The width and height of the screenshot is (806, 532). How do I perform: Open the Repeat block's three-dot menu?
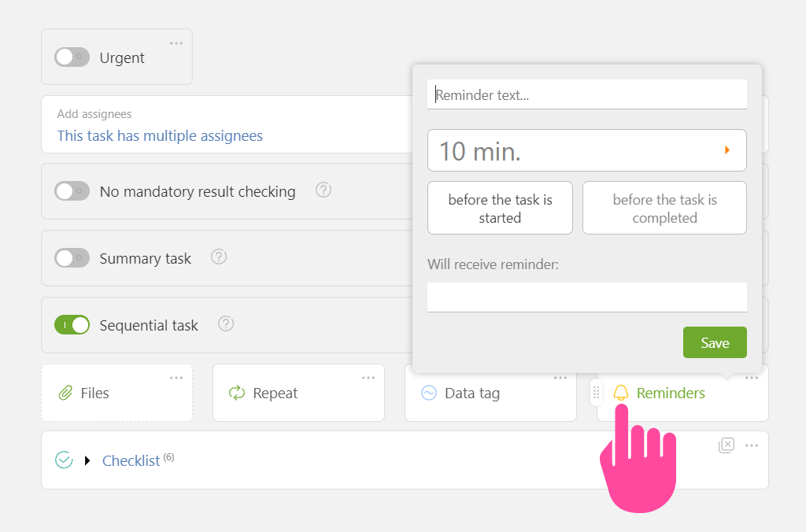[x=368, y=378]
